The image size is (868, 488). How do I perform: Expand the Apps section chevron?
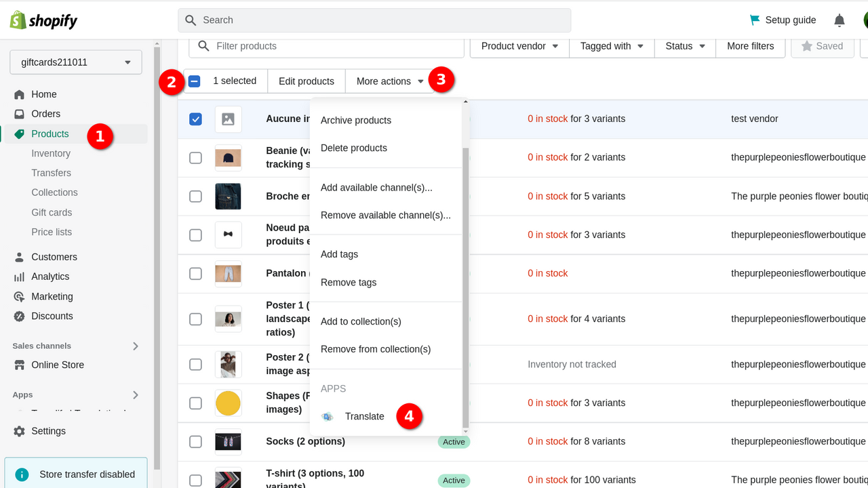pyautogui.click(x=136, y=394)
